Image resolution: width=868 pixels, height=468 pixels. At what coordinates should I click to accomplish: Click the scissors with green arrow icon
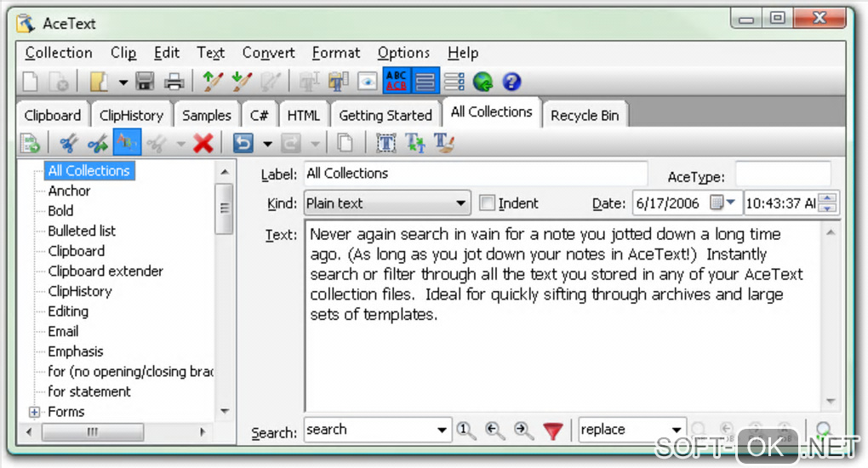(x=98, y=144)
